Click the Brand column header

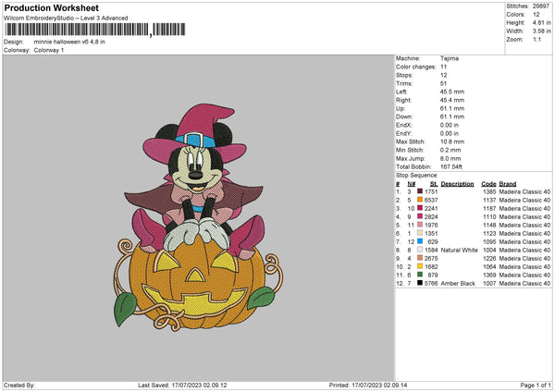click(508, 183)
